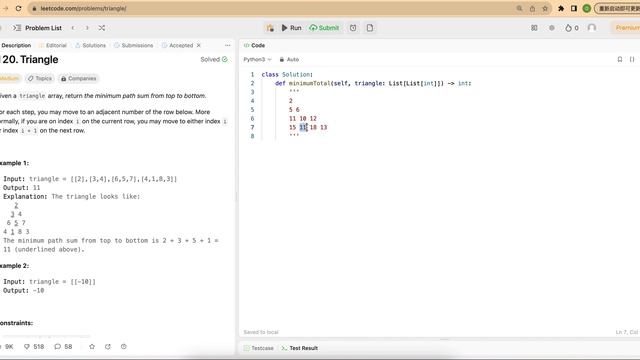Run the code
The image size is (640, 360).
coord(291,28)
